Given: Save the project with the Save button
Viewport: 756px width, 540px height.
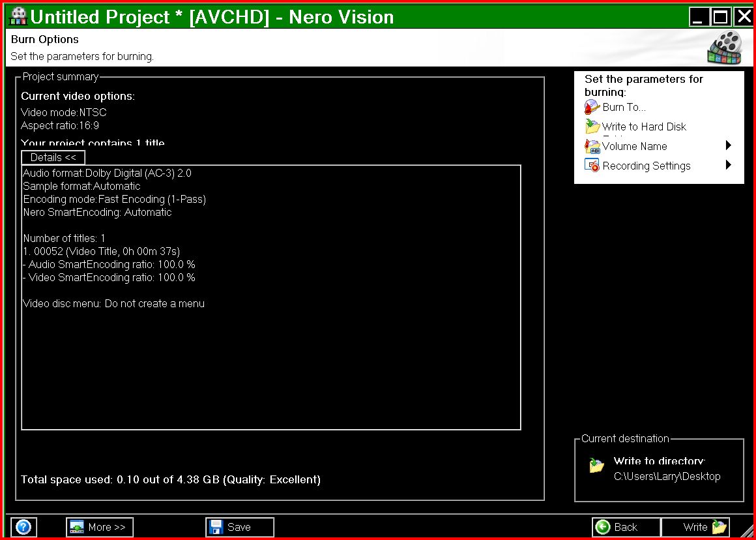Looking at the screenshot, I should coord(239,527).
